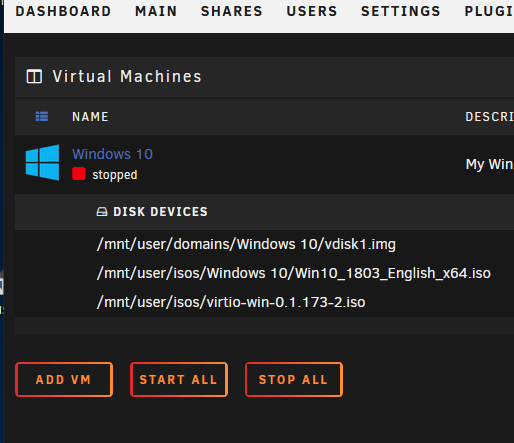Viewport: 514px width, 443px height.
Task: Open the Shares tab
Action: coord(232,11)
